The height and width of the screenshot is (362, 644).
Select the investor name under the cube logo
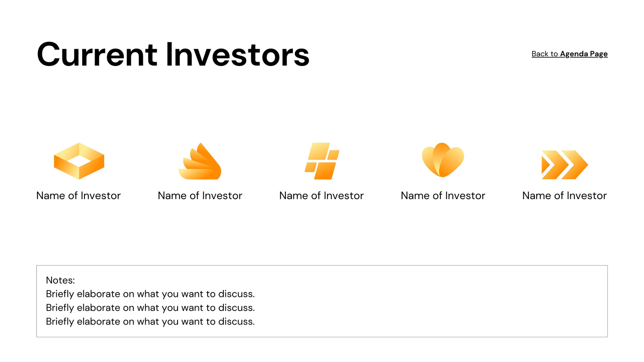[x=78, y=195]
